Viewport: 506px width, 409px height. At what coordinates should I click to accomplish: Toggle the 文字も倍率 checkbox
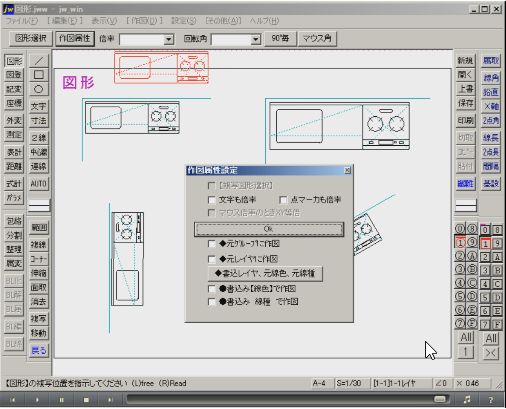click(211, 200)
